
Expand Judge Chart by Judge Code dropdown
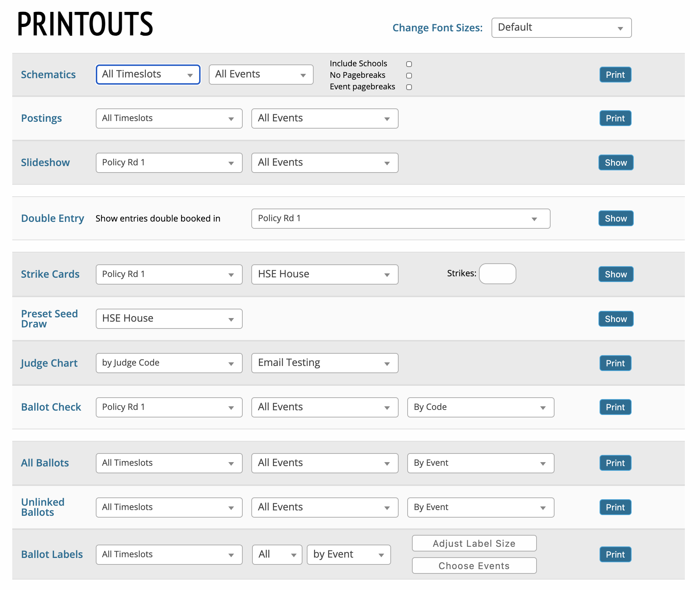[x=169, y=363]
